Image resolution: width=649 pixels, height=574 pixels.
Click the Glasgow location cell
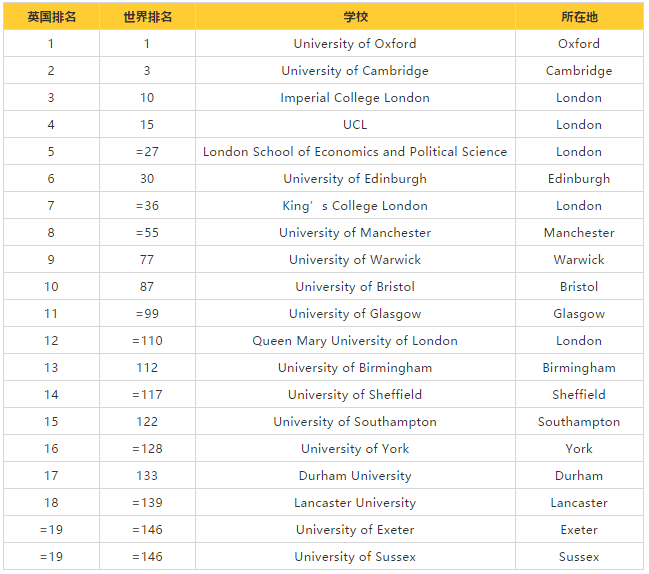pos(579,314)
